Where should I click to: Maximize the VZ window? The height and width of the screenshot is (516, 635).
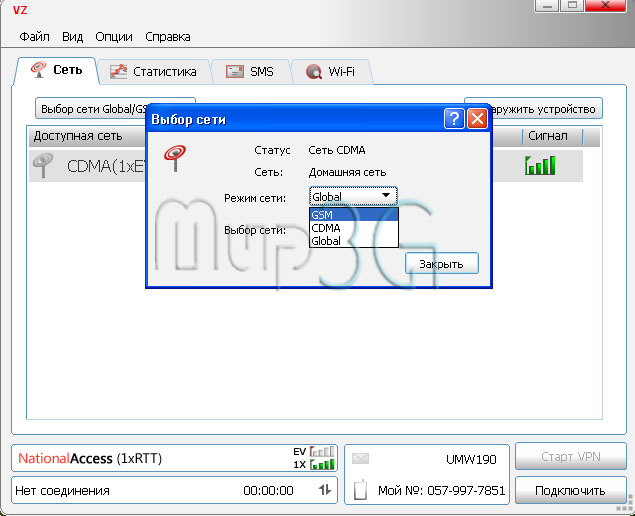(572, 6)
